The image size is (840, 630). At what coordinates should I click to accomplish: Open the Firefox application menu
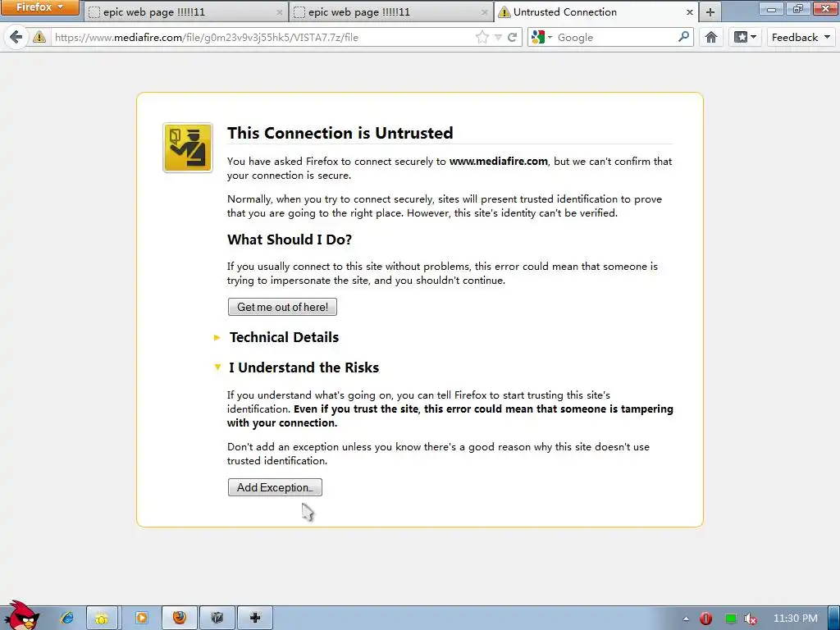(39, 7)
